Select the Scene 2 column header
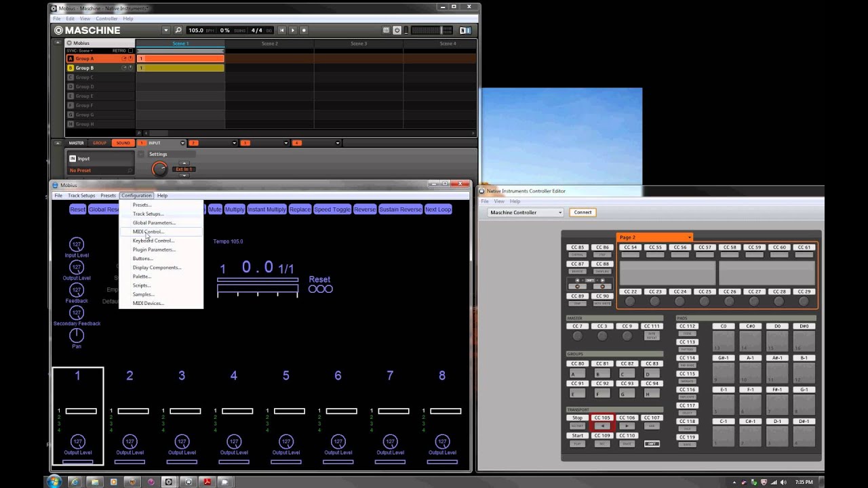 point(269,43)
